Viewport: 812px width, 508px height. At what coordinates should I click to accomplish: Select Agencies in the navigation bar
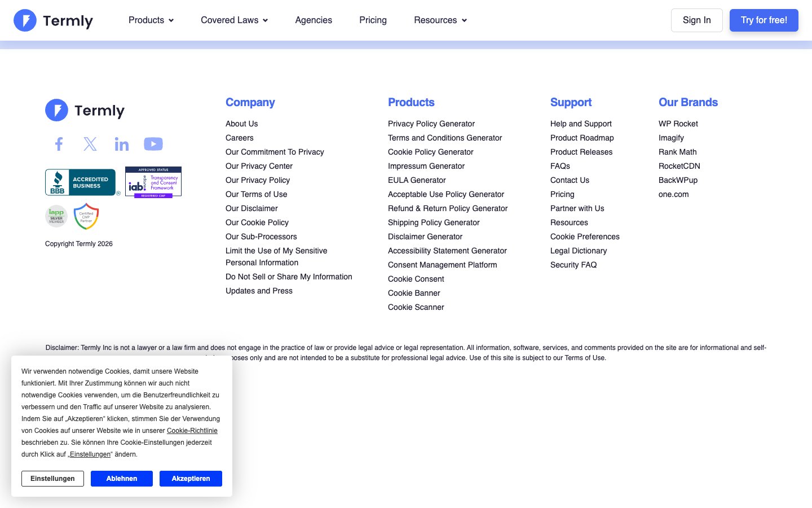point(314,20)
